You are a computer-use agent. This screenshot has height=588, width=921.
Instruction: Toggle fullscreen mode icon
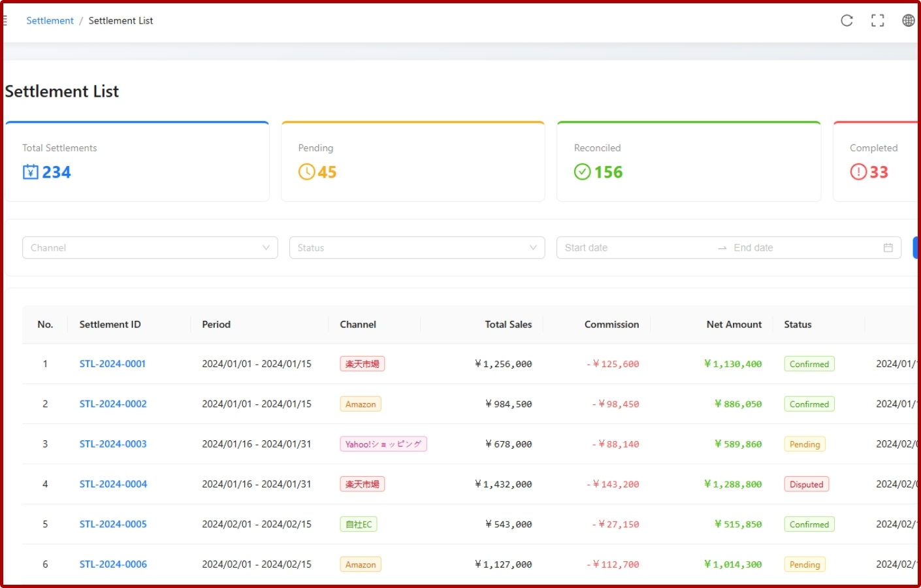pyautogui.click(x=878, y=20)
